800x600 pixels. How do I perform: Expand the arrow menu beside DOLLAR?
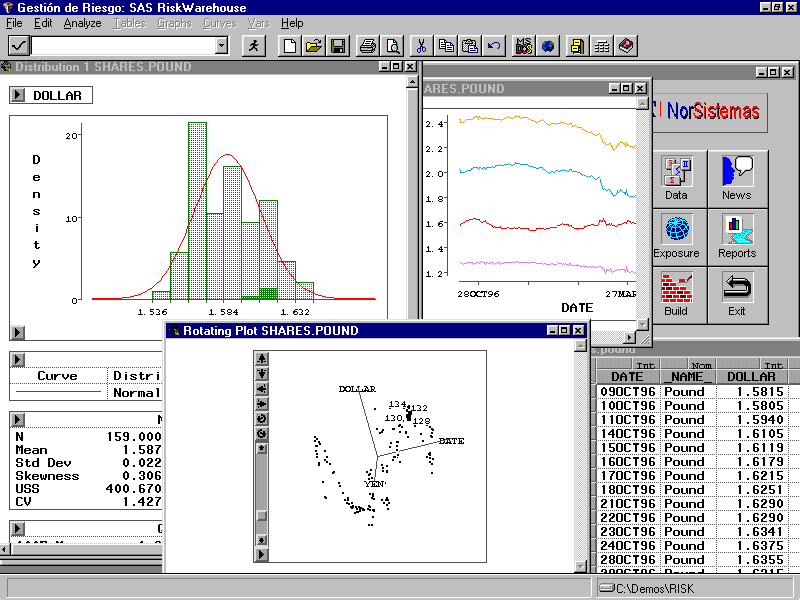pos(17,96)
